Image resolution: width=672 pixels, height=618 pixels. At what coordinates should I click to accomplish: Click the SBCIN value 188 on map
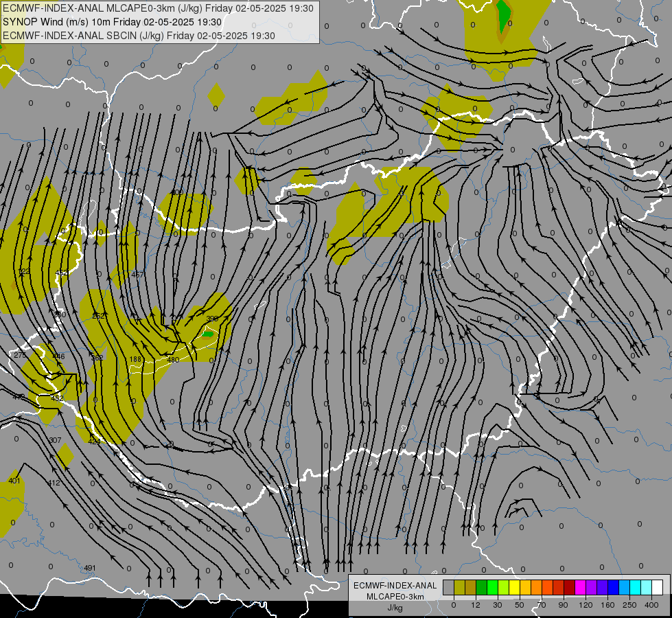135,359
